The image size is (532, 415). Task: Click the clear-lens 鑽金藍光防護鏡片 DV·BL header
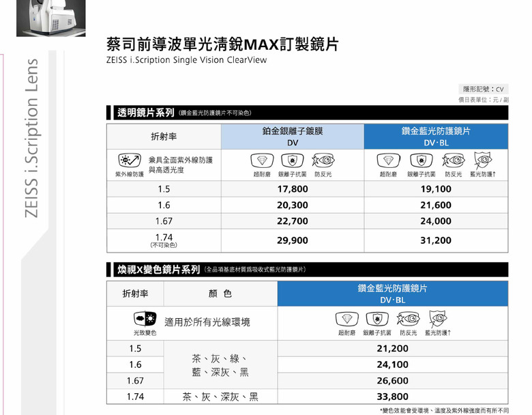pyautogui.click(x=436, y=137)
